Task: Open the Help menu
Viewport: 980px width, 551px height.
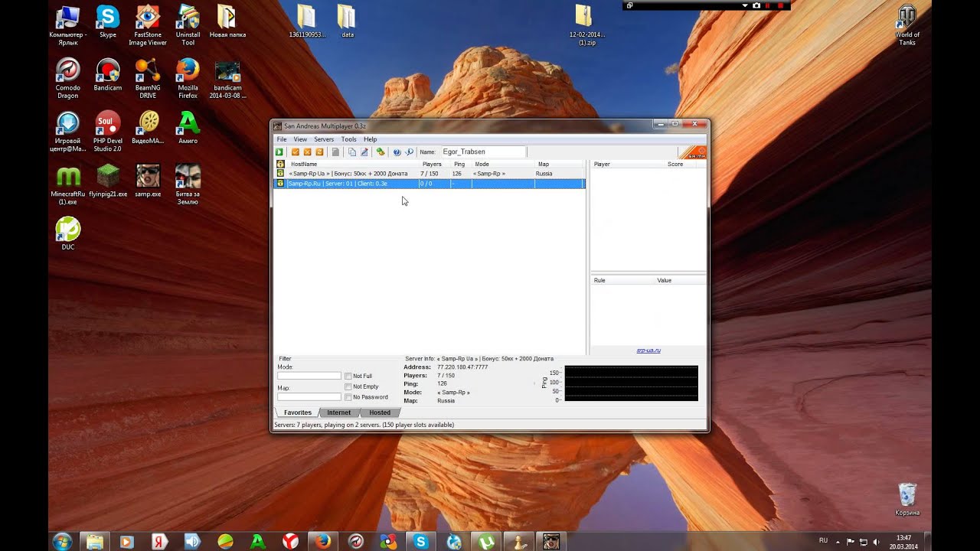Action: point(371,139)
